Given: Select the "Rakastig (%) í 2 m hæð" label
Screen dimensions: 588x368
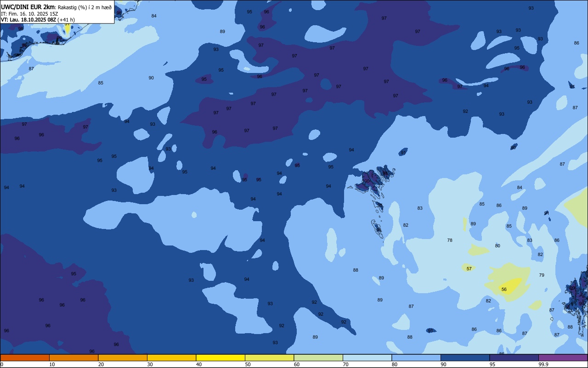Looking at the screenshot, I should click(85, 7).
